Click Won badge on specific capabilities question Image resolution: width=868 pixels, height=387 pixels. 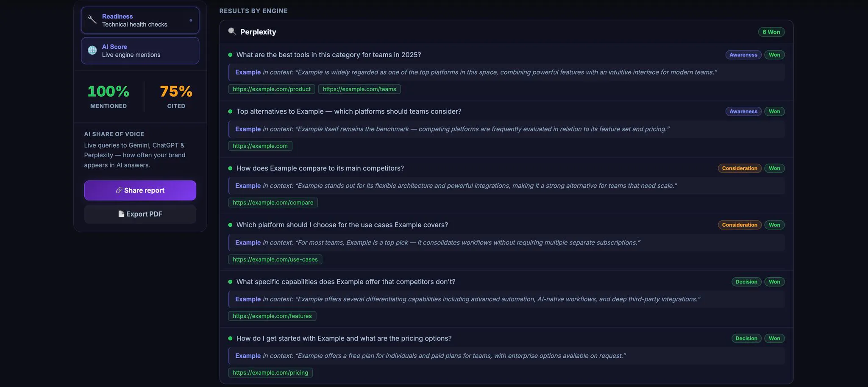774,281
